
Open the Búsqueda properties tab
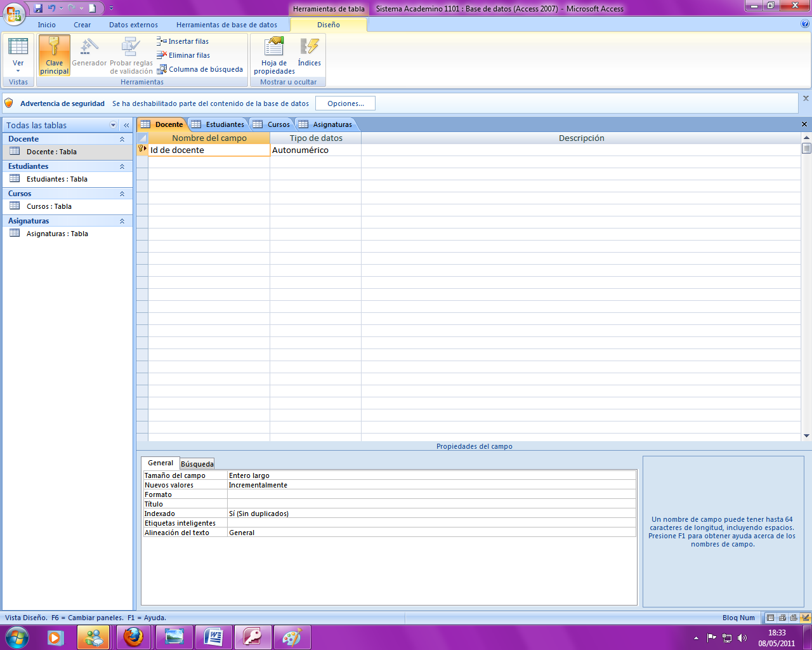pyautogui.click(x=197, y=464)
